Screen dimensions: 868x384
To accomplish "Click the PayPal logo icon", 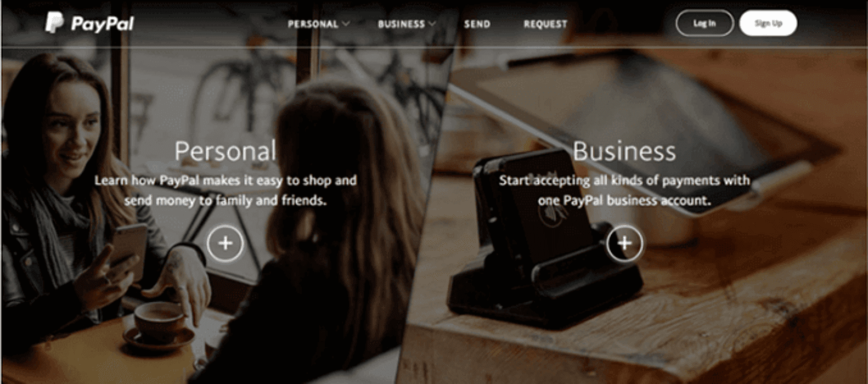I will (54, 22).
